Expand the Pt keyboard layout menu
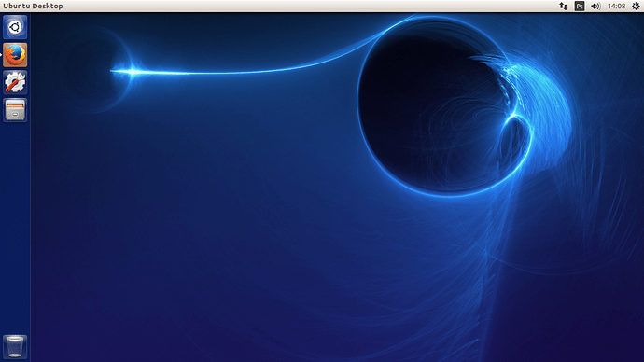This screenshot has width=644, height=362. [x=580, y=7]
